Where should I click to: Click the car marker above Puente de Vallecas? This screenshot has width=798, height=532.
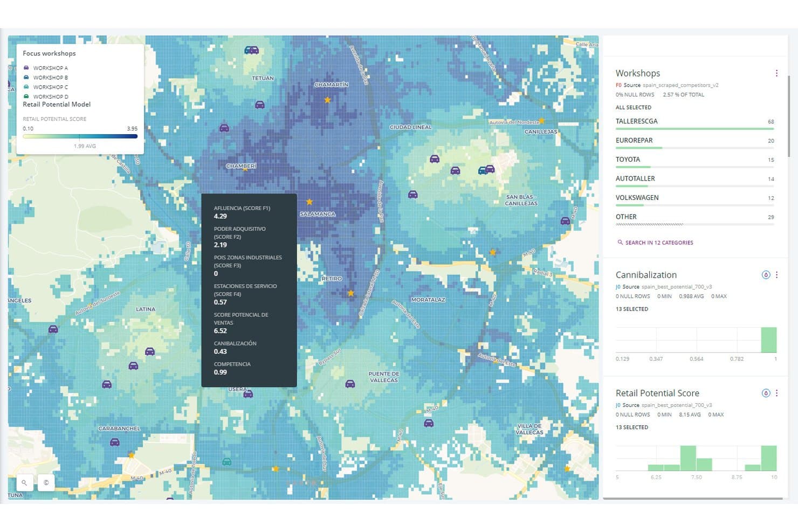click(x=350, y=384)
